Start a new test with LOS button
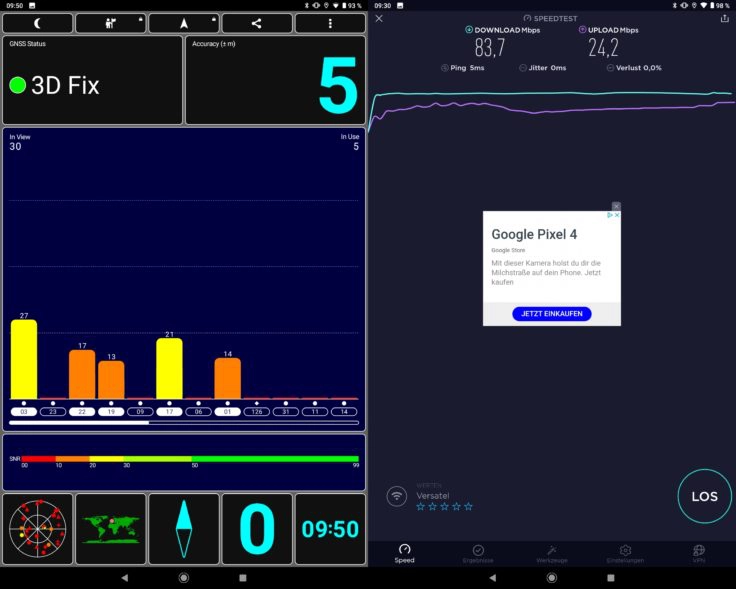 tap(705, 496)
